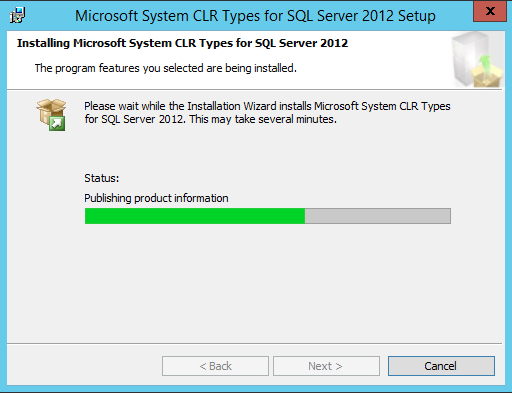Click the disabled Back button
The height and width of the screenshot is (393, 512).
[x=215, y=366]
